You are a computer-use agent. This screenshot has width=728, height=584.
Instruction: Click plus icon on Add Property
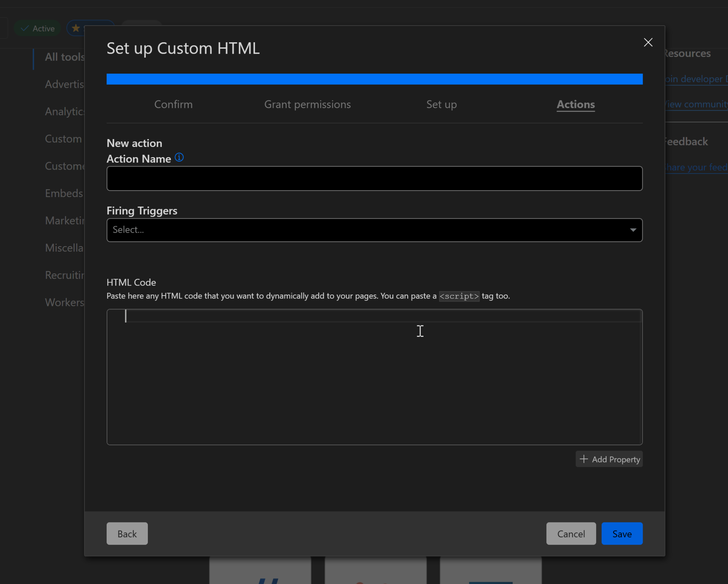pos(583,459)
